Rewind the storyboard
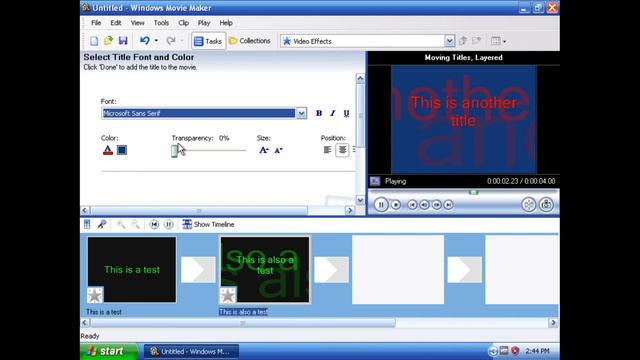The height and width of the screenshot is (360, 640). pyautogui.click(x=154, y=224)
